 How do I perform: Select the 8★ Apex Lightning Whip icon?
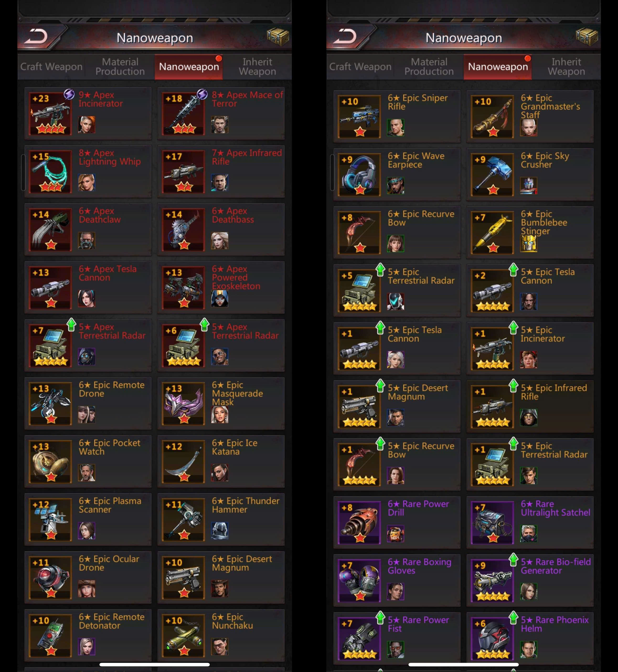pos(51,172)
